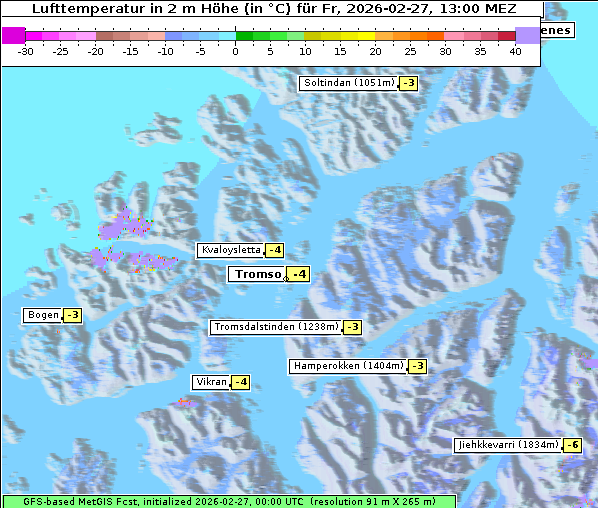The height and width of the screenshot is (508, 598).
Task: Click the GFS-based MetGIS forecast footer text
Action: (x=229, y=502)
